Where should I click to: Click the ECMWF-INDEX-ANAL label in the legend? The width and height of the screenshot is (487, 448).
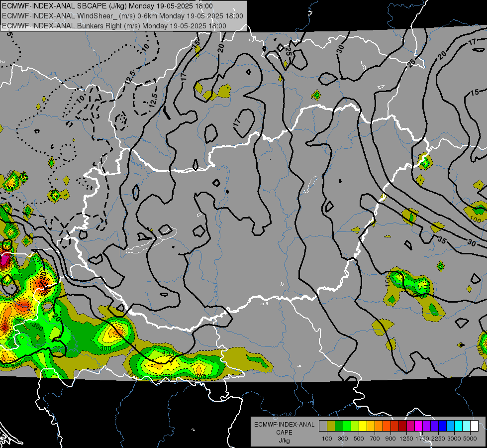284,425
